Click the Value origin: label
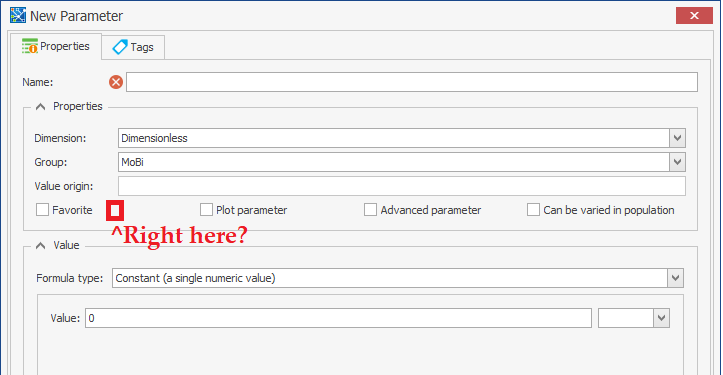The width and height of the screenshot is (723, 375). [x=64, y=186]
